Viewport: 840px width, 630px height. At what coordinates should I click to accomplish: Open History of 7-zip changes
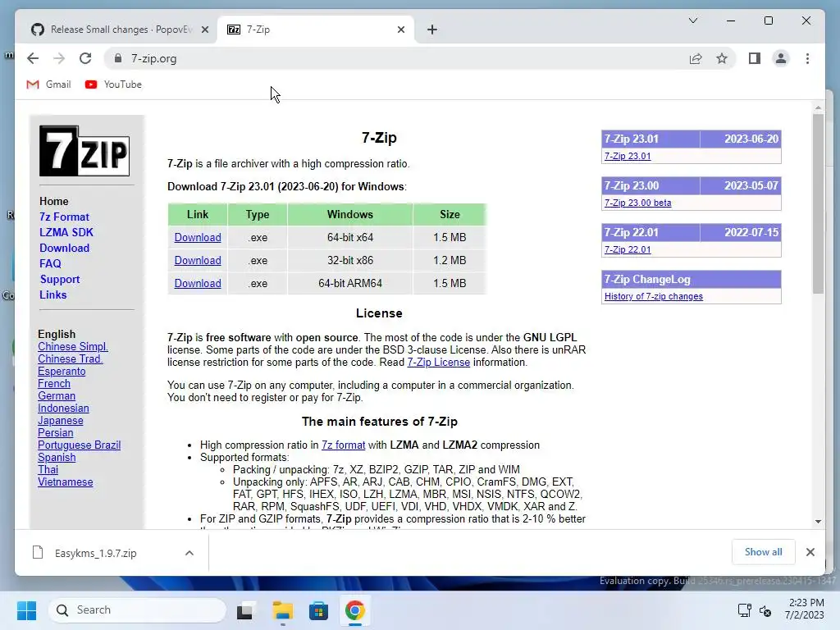click(654, 296)
